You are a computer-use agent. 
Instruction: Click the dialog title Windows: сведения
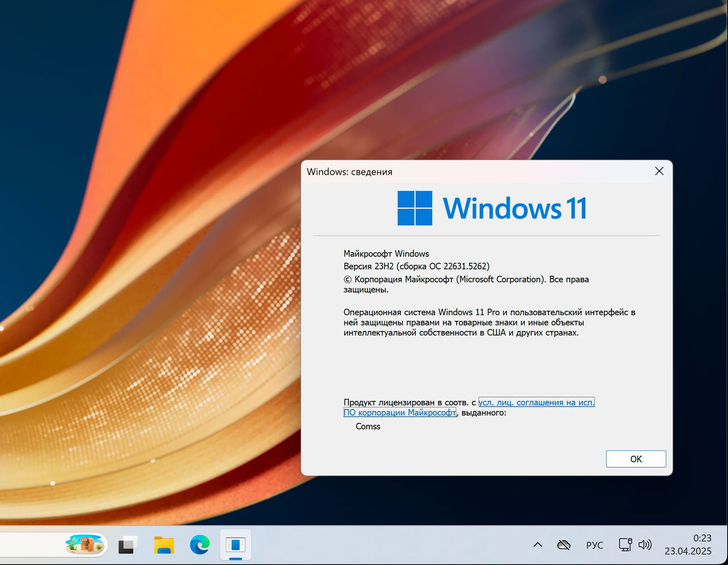[350, 172]
